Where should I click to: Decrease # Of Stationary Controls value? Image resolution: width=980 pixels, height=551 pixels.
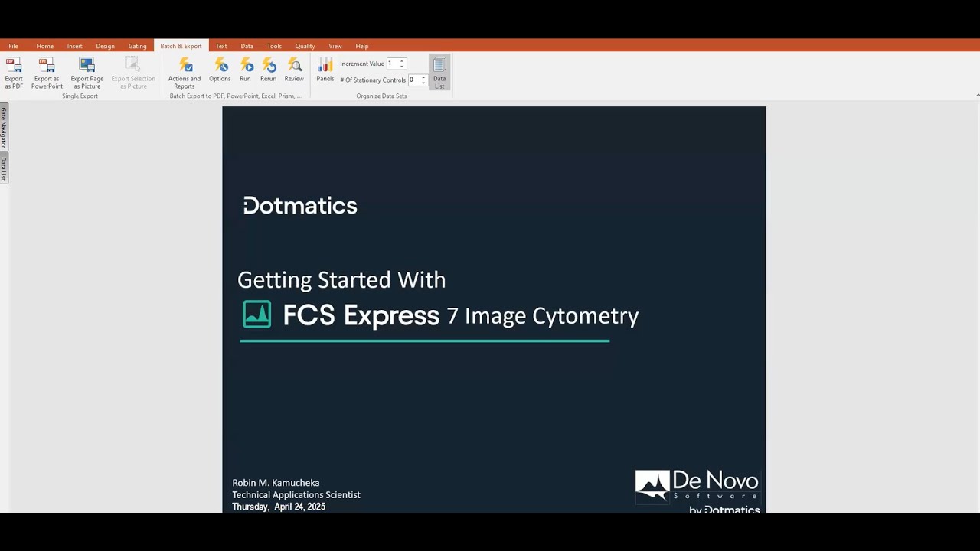423,83
